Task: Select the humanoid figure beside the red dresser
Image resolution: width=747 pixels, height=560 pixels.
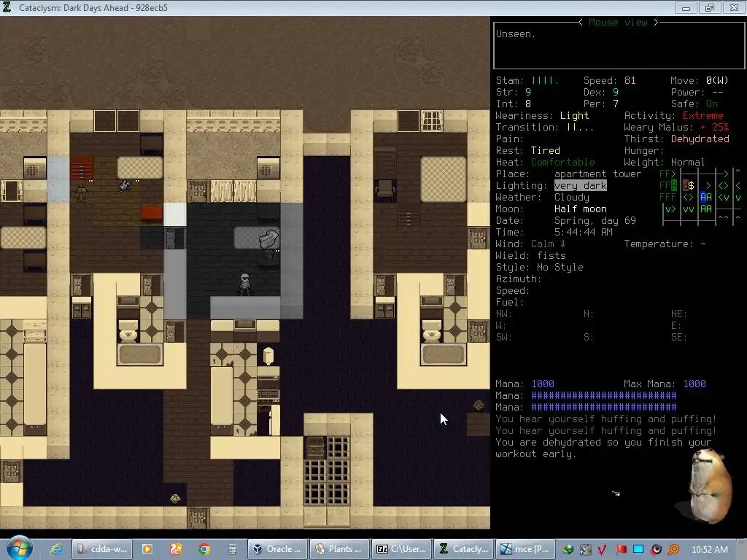Action: point(82,192)
